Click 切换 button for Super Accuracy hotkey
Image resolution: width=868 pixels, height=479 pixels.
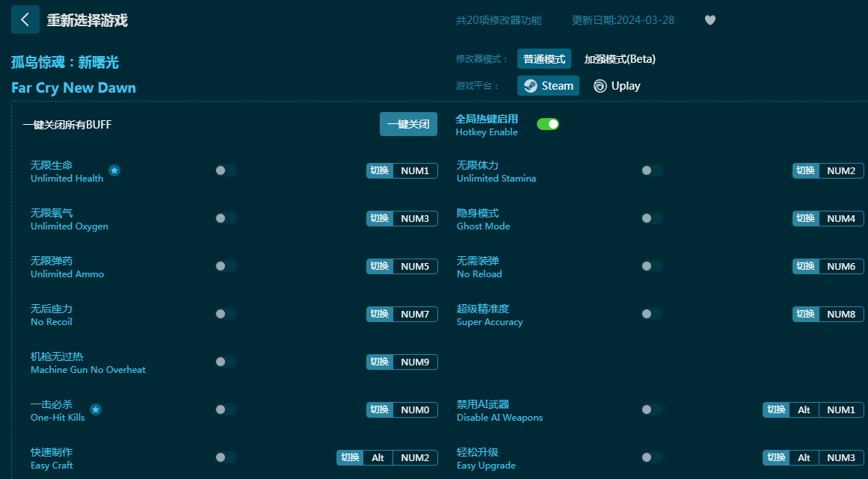point(805,314)
